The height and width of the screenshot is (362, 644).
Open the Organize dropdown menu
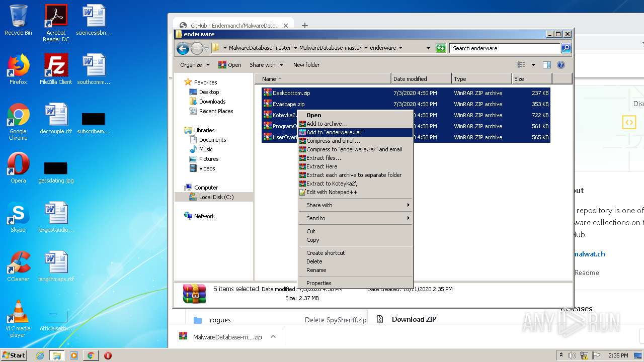[x=195, y=65]
